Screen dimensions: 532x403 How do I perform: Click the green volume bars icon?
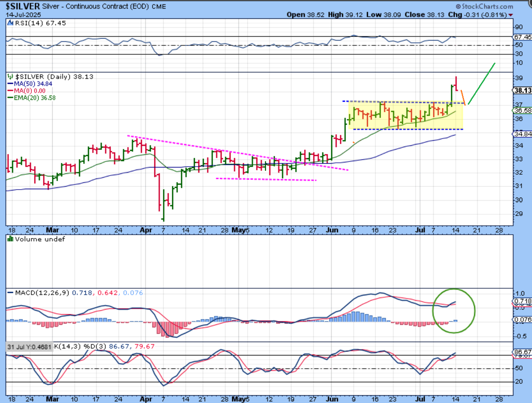9,239
